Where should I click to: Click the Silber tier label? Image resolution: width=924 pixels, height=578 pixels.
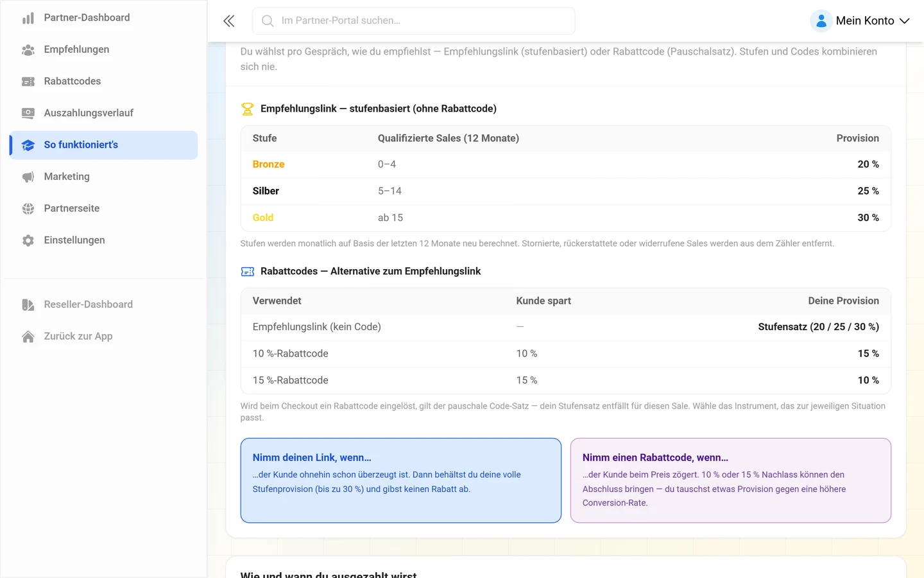[266, 191]
